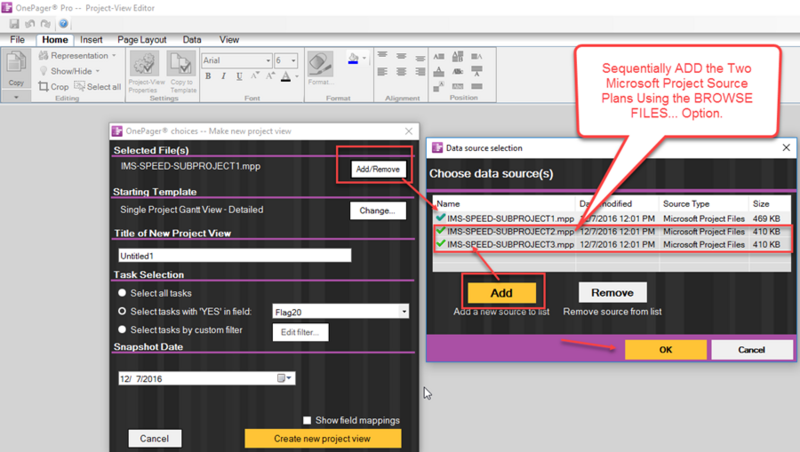Open fill color dropdown arrow
The height and width of the screenshot is (452, 800).
click(x=364, y=58)
